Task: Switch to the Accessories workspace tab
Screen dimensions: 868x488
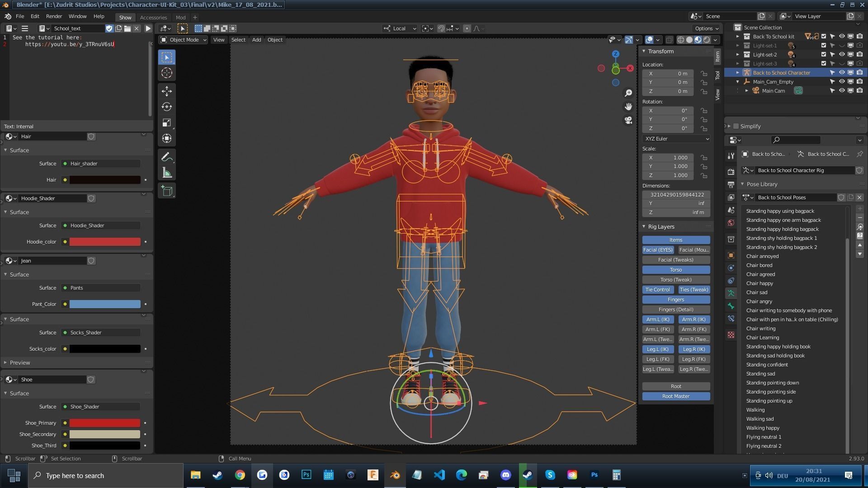Action: point(153,17)
